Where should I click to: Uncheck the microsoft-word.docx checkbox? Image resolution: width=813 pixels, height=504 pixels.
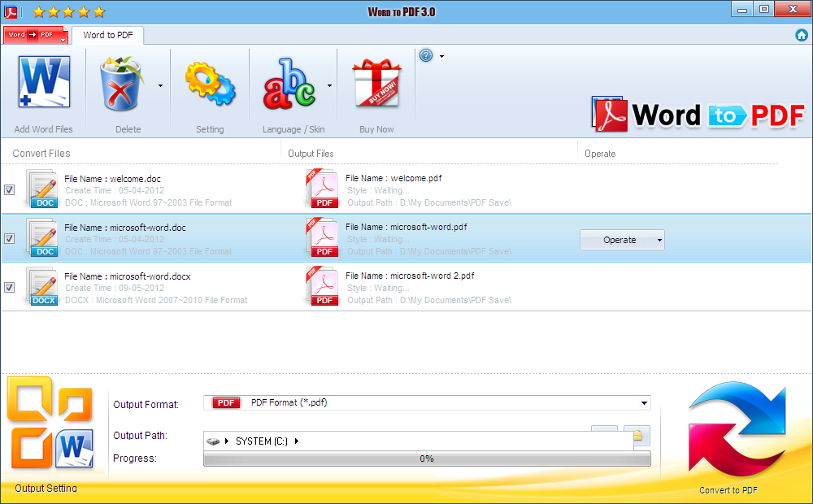(9, 287)
